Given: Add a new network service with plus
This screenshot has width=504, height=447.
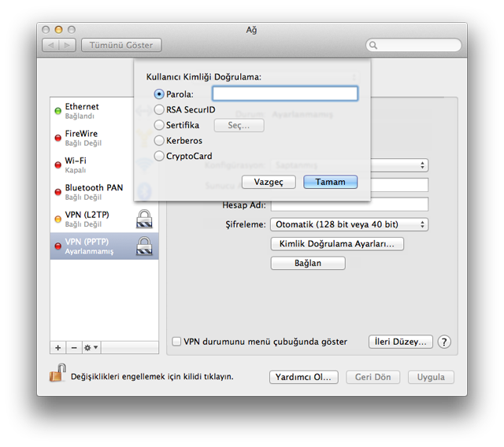Looking at the screenshot, I should 58,348.
